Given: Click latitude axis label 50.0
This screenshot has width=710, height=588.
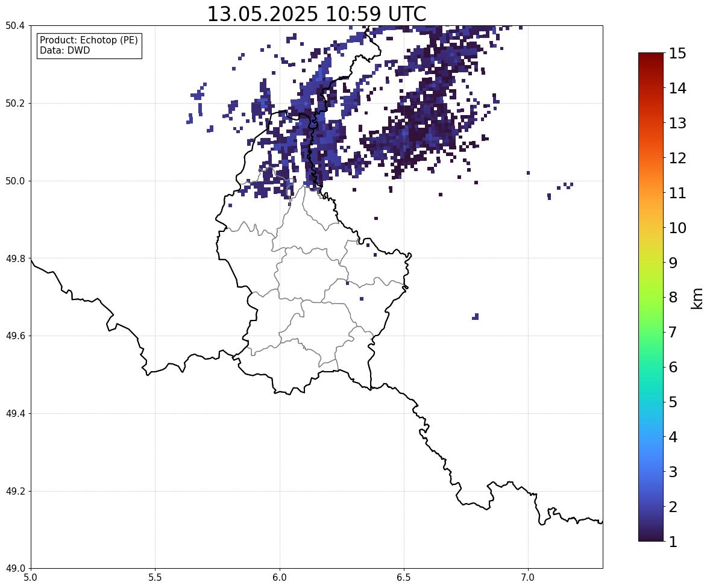Looking at the screenshot, I should pyautogui.click(x=15, y=181).
